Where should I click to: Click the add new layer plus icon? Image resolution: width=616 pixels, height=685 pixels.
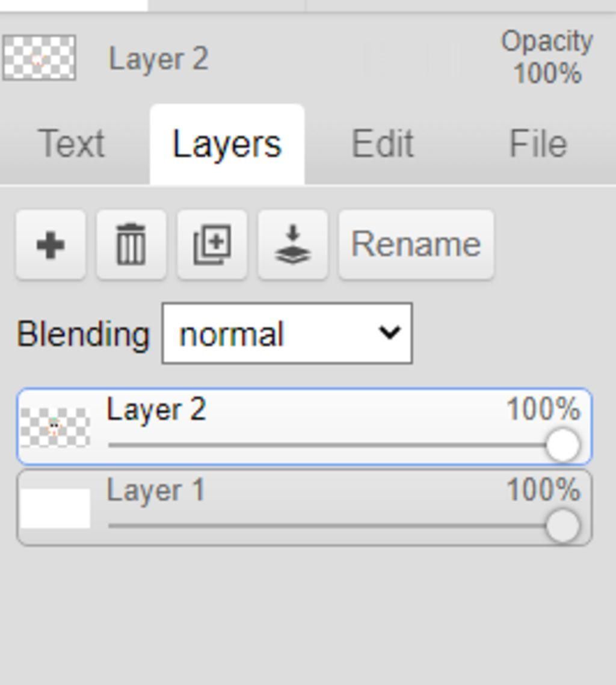click(51, 245)
